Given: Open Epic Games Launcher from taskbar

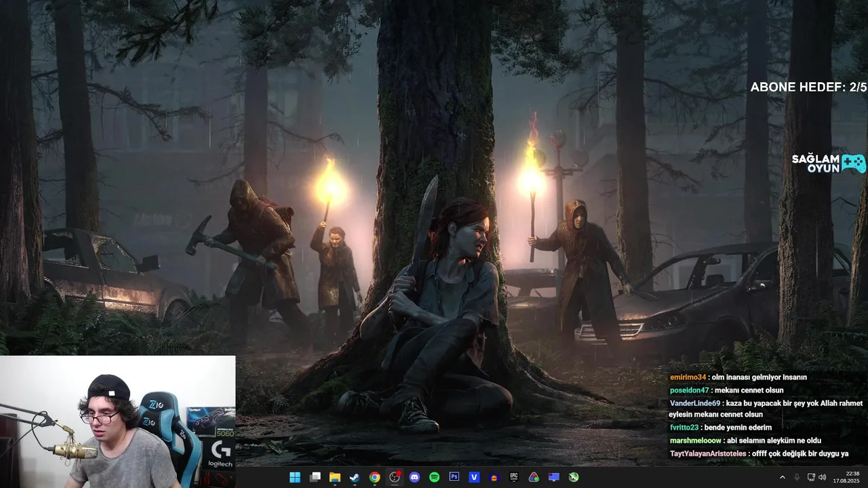Looking at the screenshot, I should click(x=514, y=477).
